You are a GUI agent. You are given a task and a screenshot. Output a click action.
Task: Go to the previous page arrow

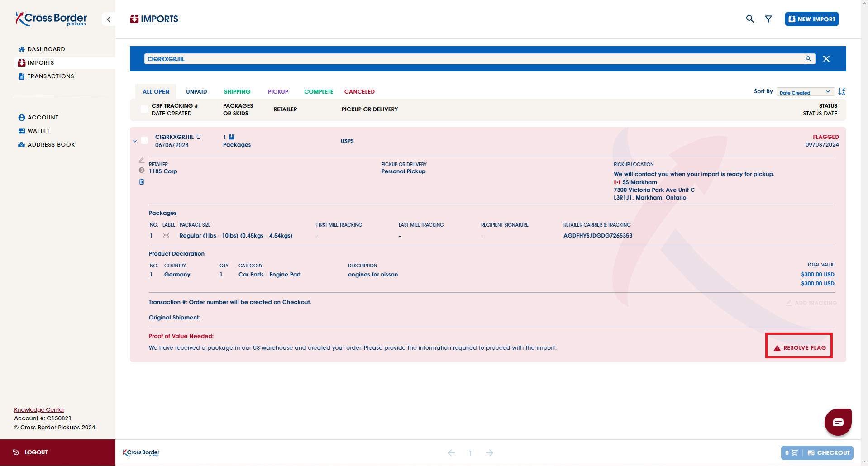451,453
